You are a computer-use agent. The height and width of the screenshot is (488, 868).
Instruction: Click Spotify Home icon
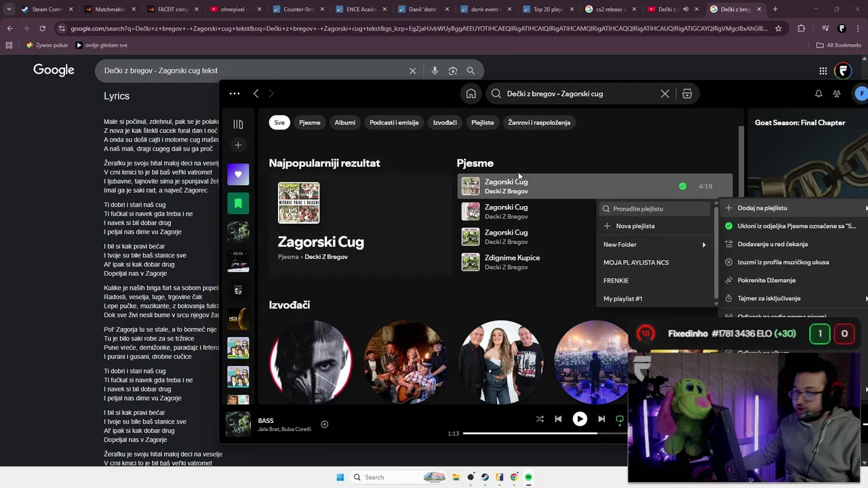coord(471,94)
